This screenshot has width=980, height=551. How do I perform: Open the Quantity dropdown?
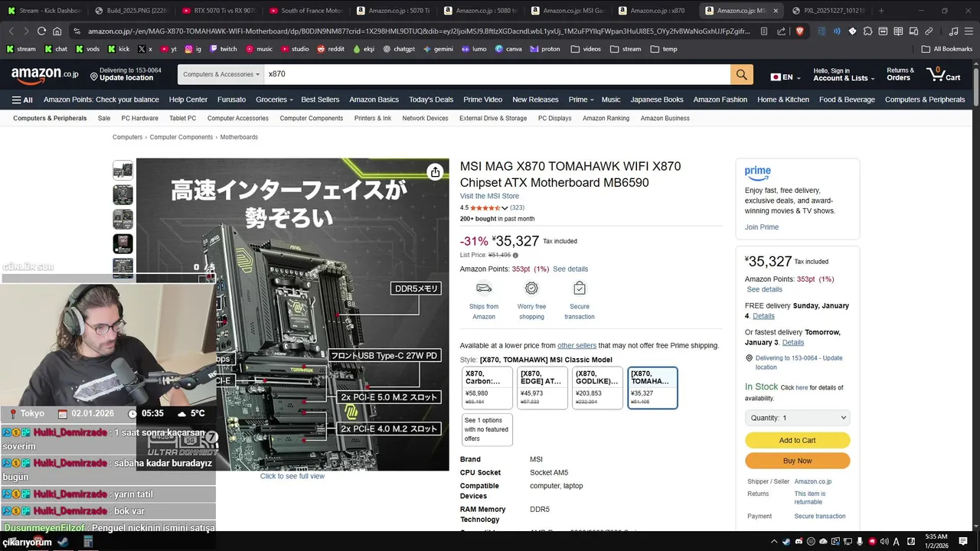(x=797, y=418)
